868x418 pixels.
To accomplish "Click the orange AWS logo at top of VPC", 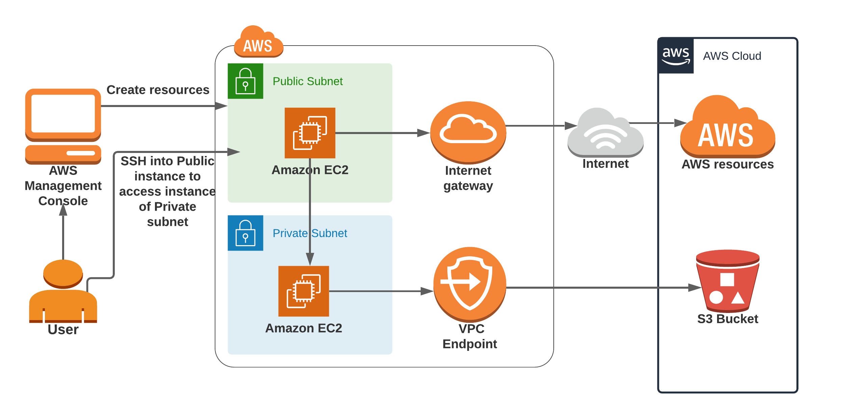I will [254, 42].
